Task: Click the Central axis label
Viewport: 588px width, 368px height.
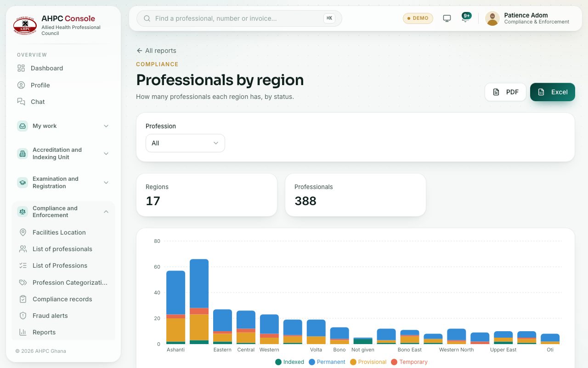Action: [246, 350]
